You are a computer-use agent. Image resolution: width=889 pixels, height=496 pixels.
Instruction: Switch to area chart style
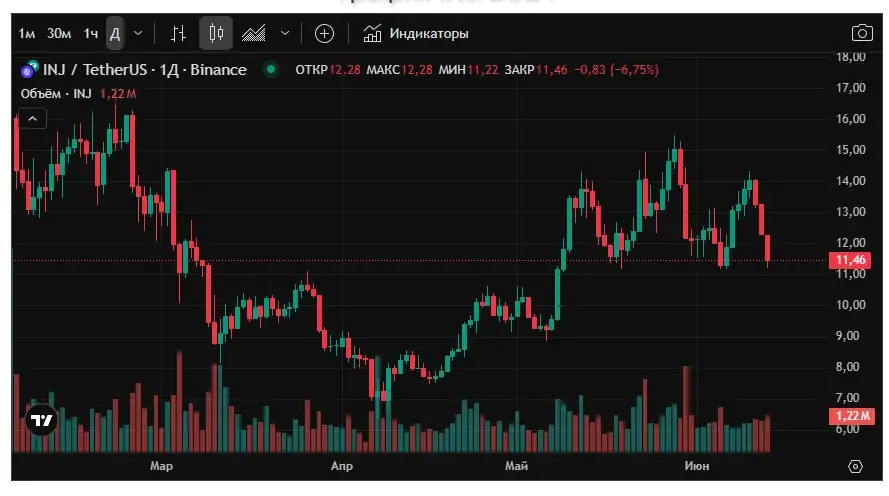coord(253,33)
